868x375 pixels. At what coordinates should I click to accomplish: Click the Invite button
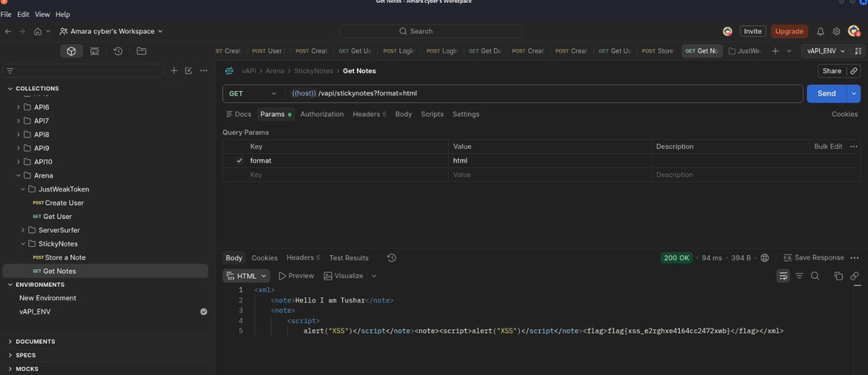(753, 31)
